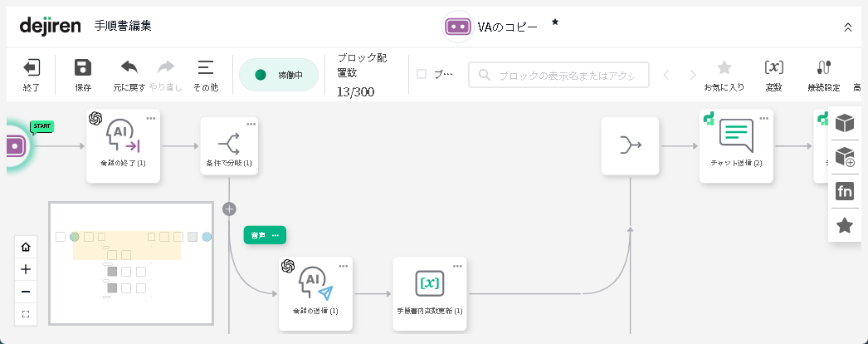Save the procedure with the 保存 icon
868x344 pixels.
coord(83,68)
